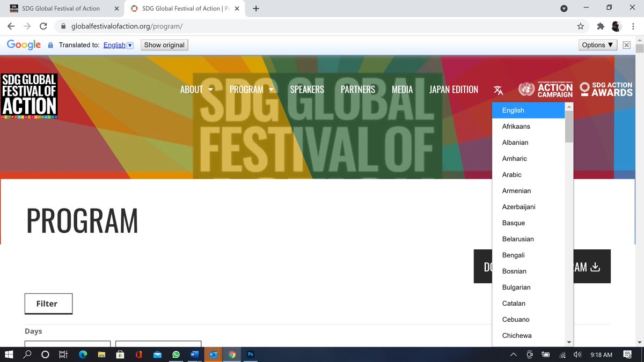This screenshot has height=362, width=644.
Task: Open a new browser tab
Action: [256, 9]
